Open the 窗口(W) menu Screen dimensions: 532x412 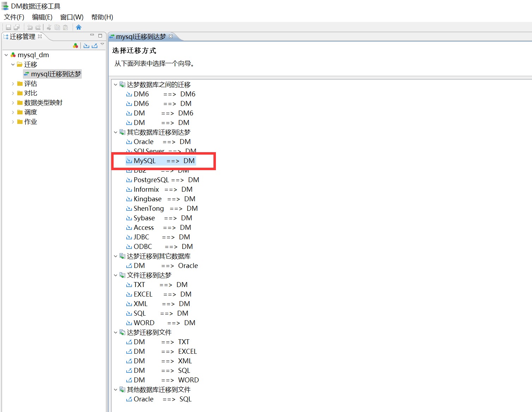click(72, 17)
